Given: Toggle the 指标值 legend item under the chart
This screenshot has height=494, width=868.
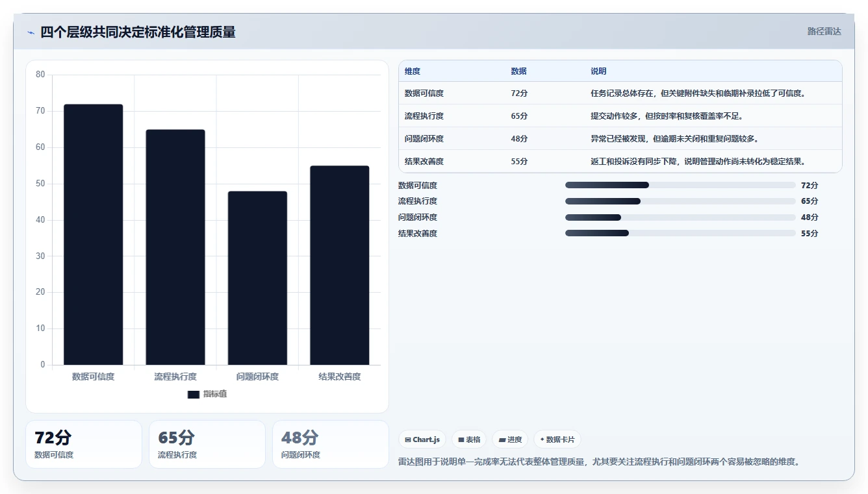Looking at the screenshot, I should tap(207, 394).
